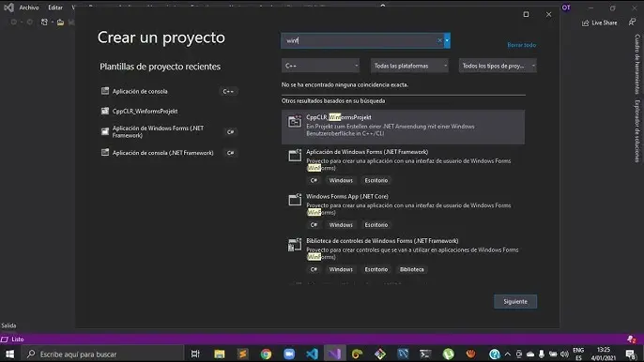
Task: Open the feedback icon beside Live Share
Action: click(632, 23)
